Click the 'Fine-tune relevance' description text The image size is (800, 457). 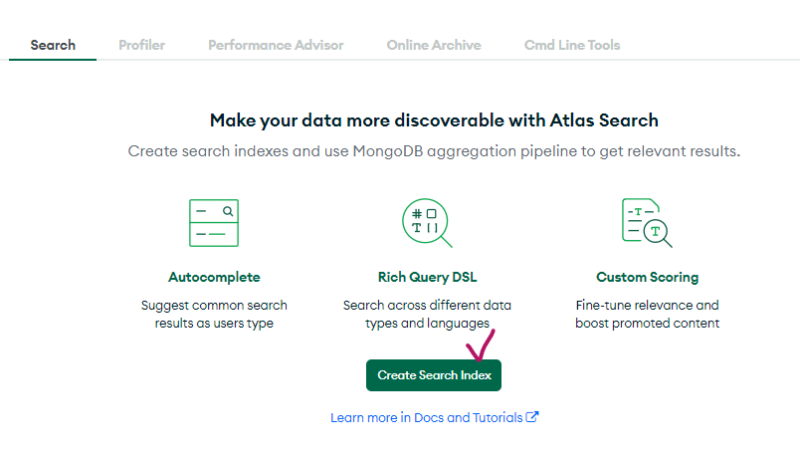(x=647, y=314)
